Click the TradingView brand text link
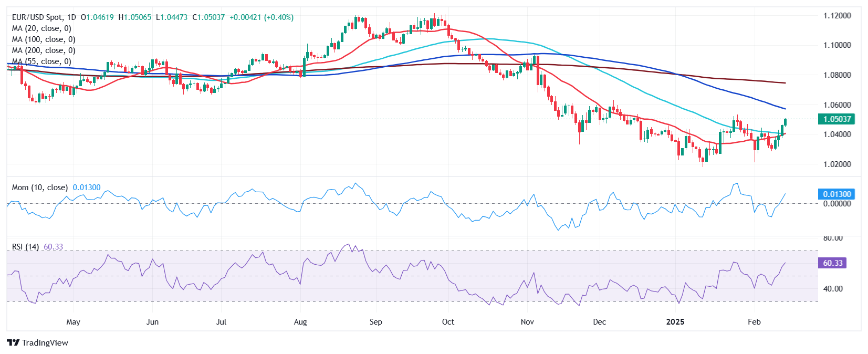The width and height of the screenshot is (868, 354). (x=45, y=342)
